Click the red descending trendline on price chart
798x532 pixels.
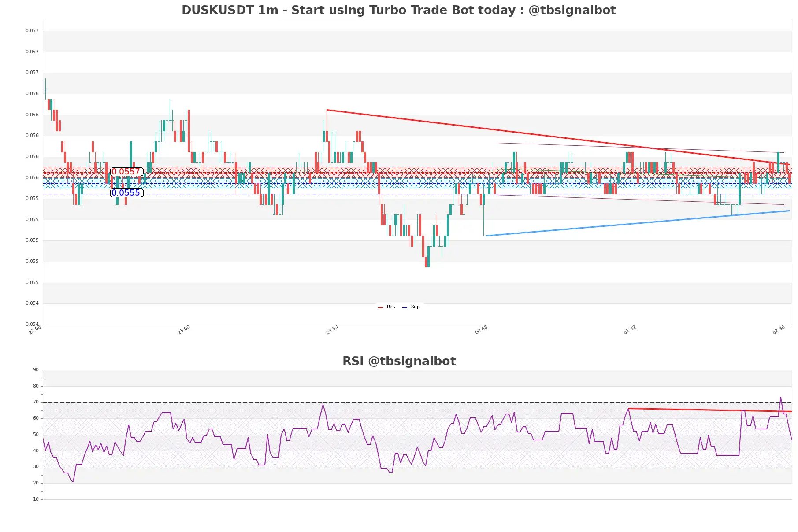(x=558, y=137)
